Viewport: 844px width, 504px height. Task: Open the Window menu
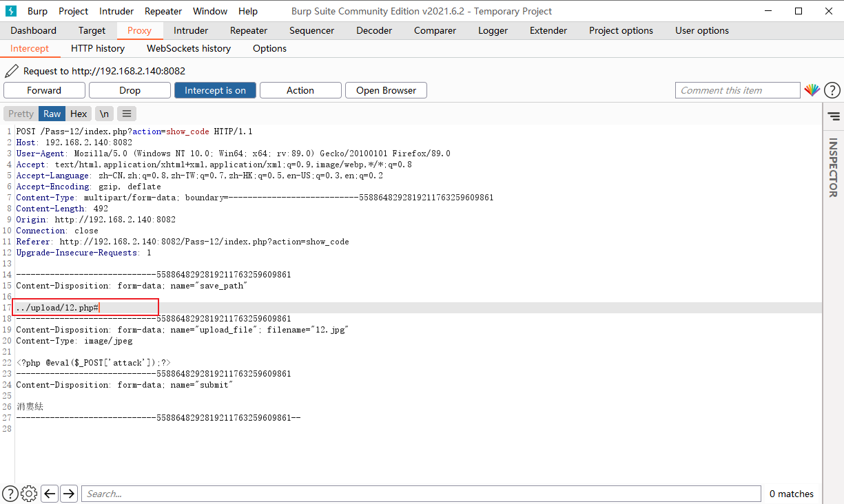coord(210,11)
